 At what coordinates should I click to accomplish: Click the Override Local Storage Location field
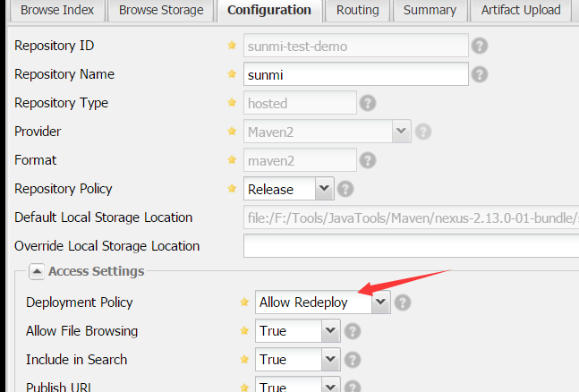pos(410,245)
